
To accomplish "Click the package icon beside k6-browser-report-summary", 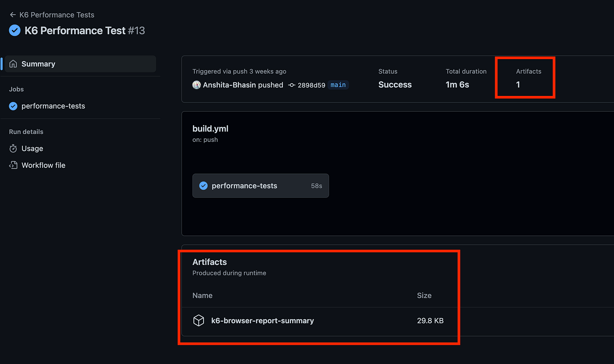I will click(x=199, y=321).
